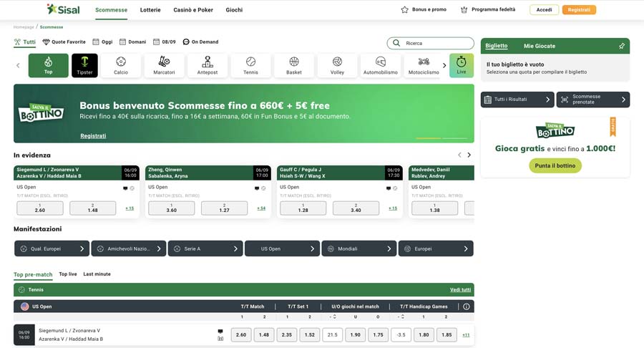Click the streaming icon on Zheng vs Sabalenka card
This screenshot has width=644, height=348.
tap(257, 188)
